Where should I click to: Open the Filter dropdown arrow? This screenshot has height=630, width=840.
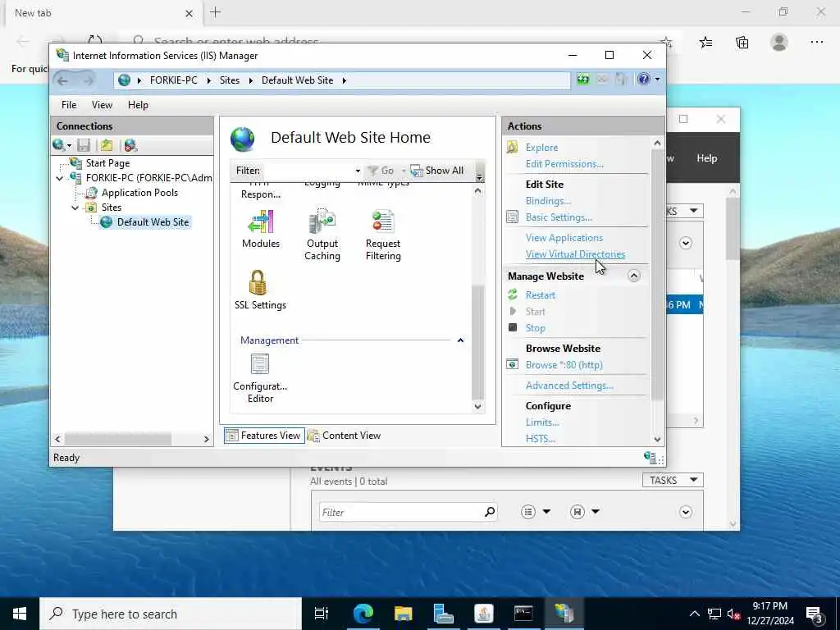[358, 171]
